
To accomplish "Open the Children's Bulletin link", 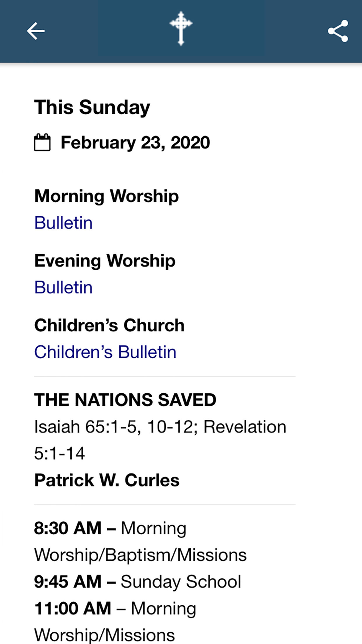I will 105,352.
